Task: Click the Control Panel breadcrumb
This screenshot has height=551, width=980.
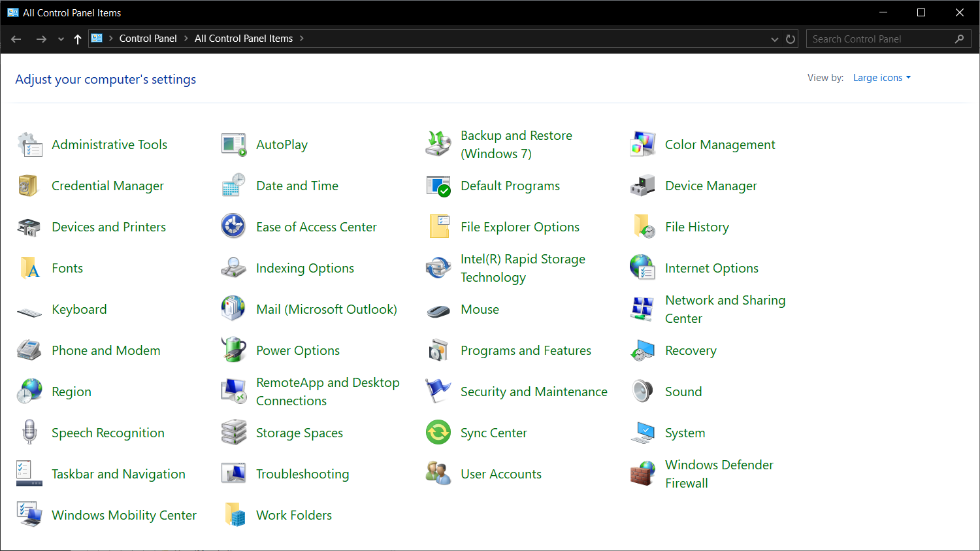Action: (x=148, y=39)
